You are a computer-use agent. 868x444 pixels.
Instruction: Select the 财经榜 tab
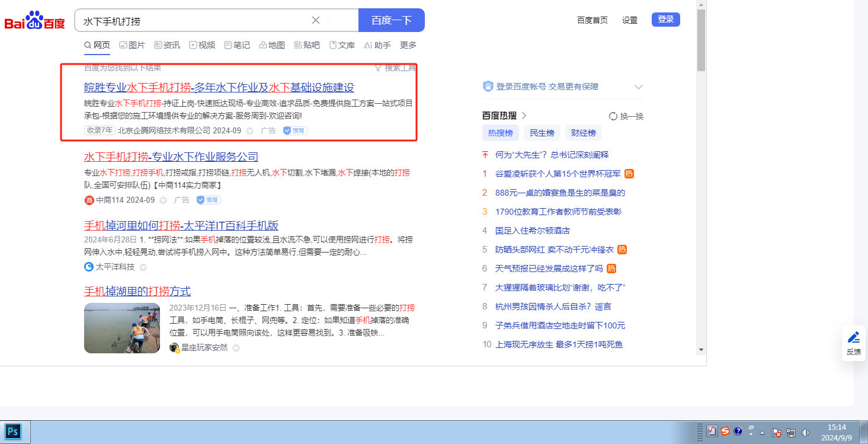point(584,133)
